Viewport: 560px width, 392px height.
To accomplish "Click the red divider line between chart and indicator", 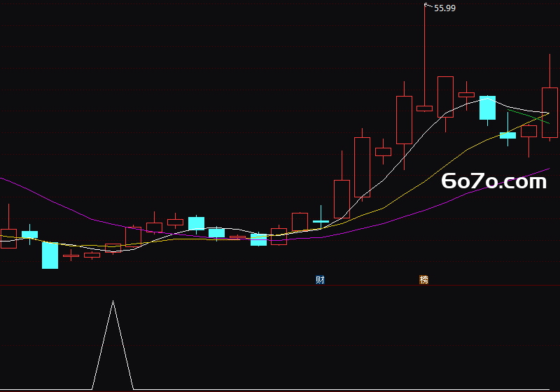I will pos(280,286).
